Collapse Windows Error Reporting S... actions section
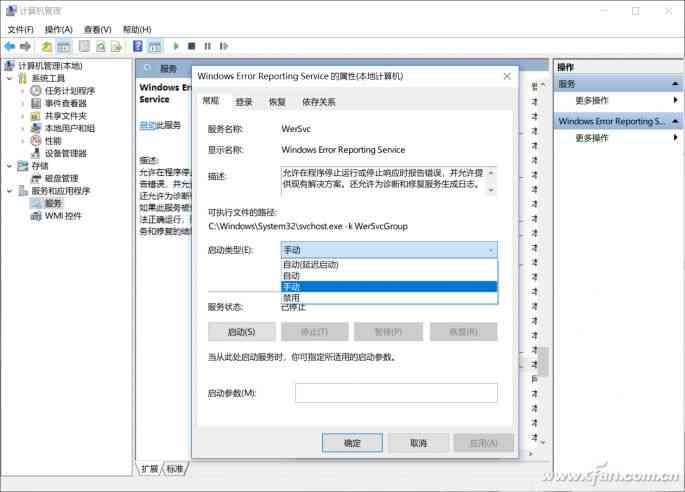The height and width of the screenshot is (492, 685). tap(675, 121)
